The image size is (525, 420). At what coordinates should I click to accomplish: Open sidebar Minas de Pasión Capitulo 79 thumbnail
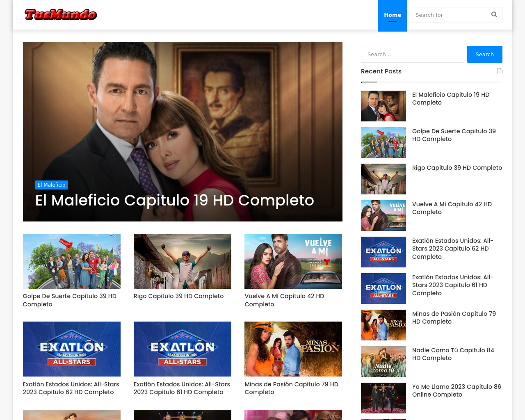pyautogui.click(x=383, y=325)
